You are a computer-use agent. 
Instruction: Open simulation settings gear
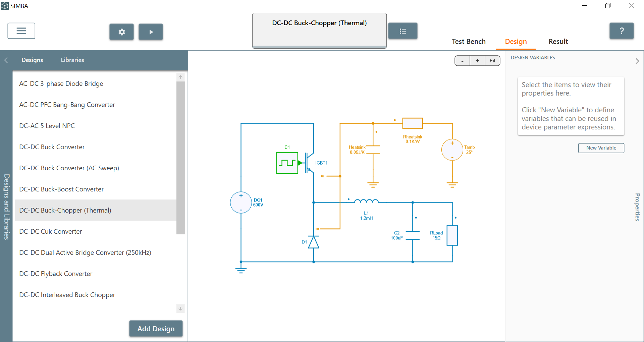point(121,32)
